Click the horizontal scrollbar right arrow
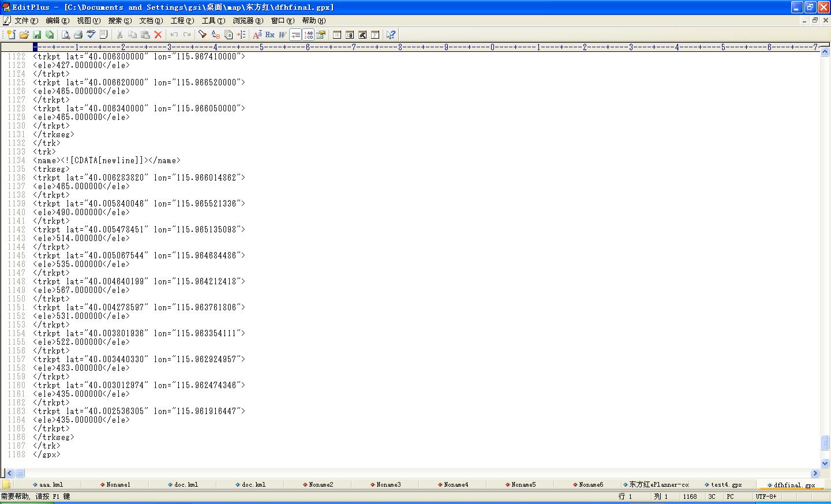 [815, 473]
